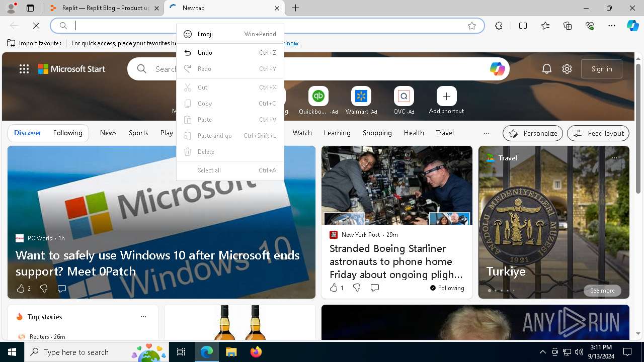Close the New tab tab
644x362 pixels.
pyautogui.click(x=277, y=8)
